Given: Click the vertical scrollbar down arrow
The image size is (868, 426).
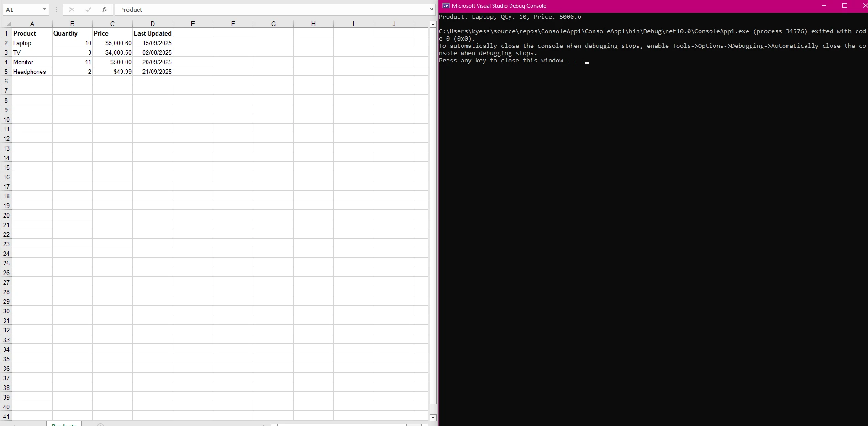Looking at the screenshot, I should coord(433,417).
